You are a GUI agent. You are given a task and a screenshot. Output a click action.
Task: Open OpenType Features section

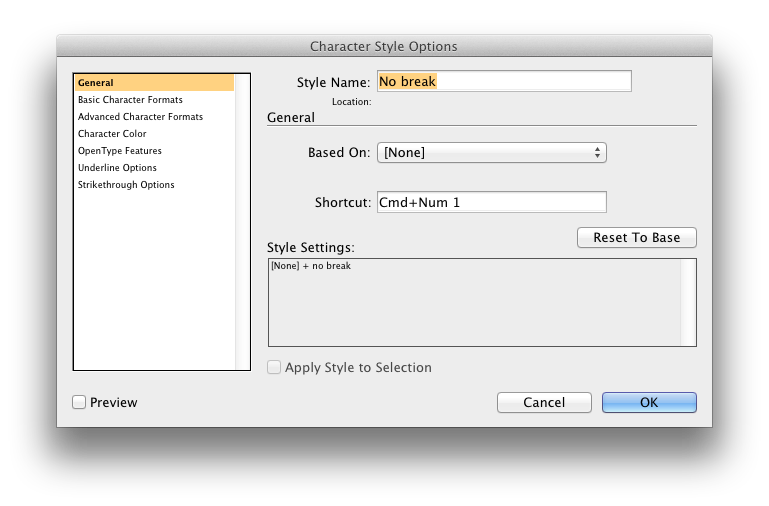coord(120,151)
